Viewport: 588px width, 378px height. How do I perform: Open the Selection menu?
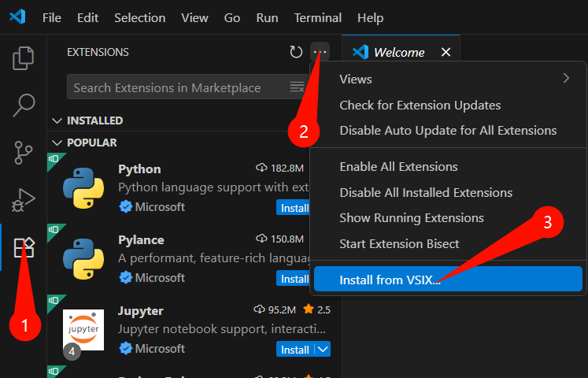point(140,17)
